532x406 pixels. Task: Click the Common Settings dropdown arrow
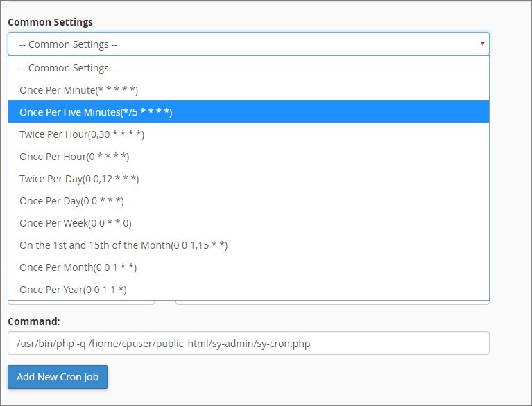[482, 44]
